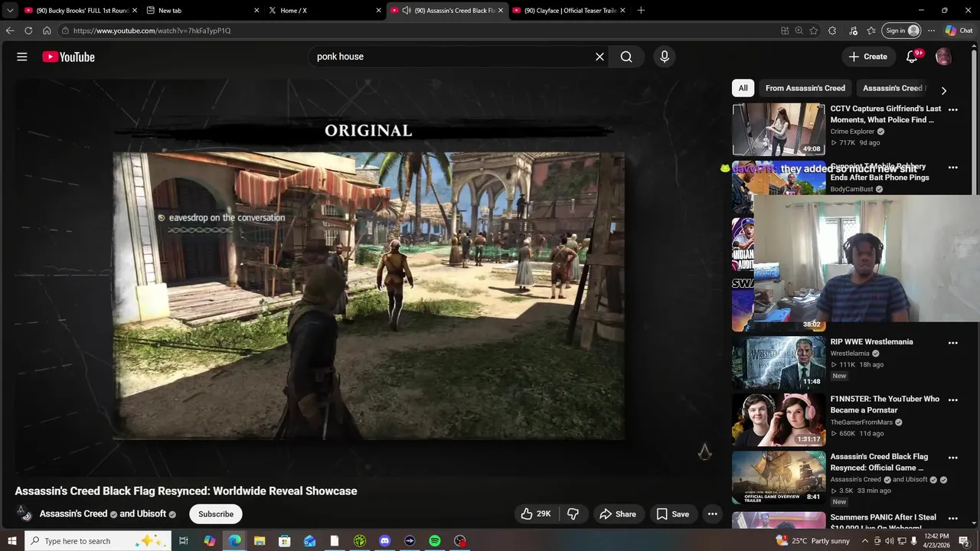
Task: Go to browser home page icon
Action: (47, 31)
